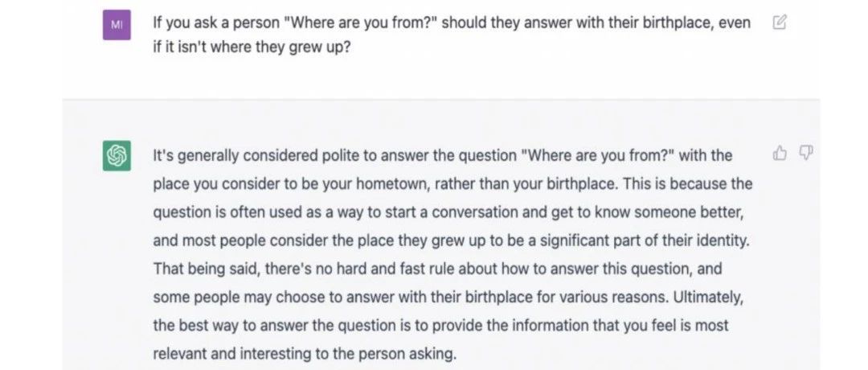Click the last line "relevant and interesting to the person asking"
The width and height of the screenshot is (868, 370).
[x=305, y=354]
